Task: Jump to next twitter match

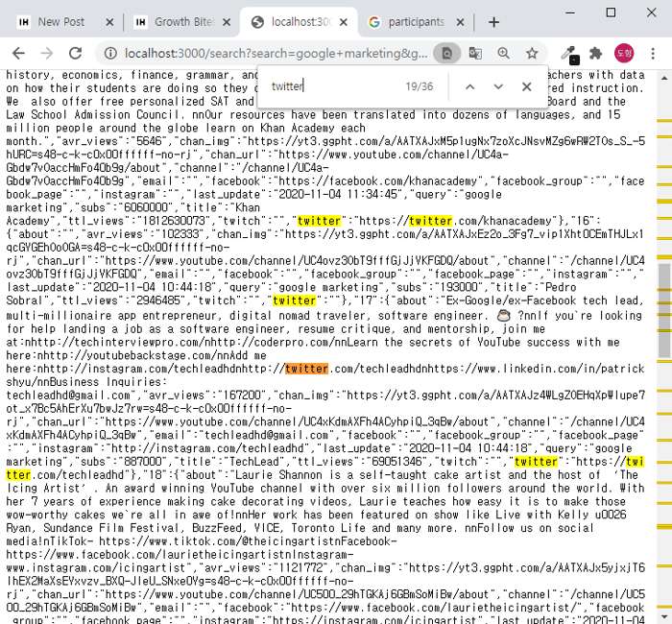Action: [x=498, y=86]
